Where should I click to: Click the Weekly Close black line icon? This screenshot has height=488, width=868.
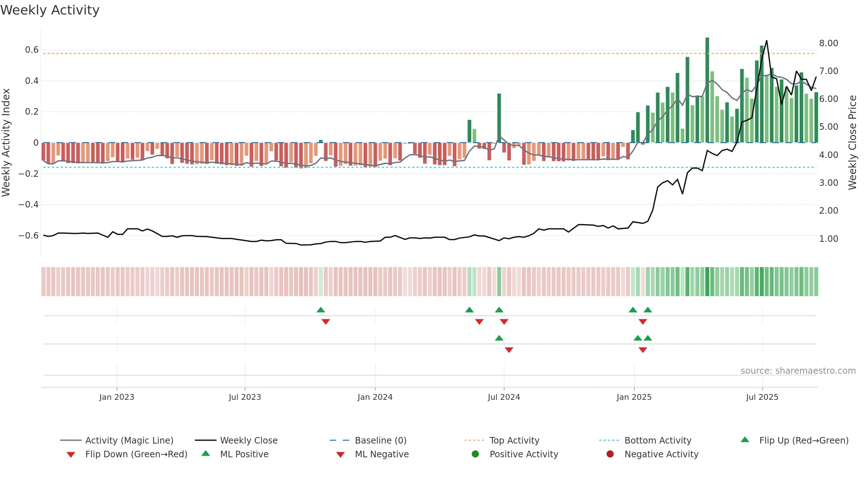pos(206,440)
